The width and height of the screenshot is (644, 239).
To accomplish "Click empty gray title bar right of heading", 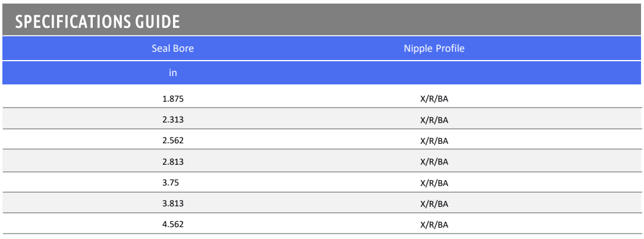I will [x=416, y=20].
